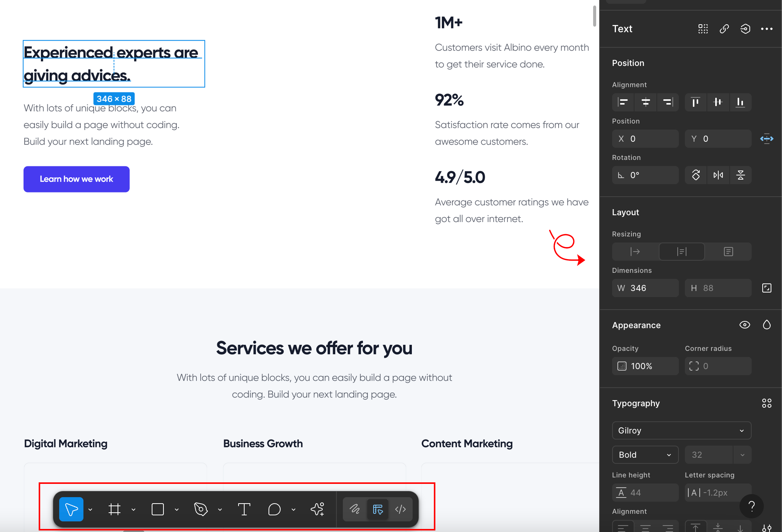Click the width W input field
Viewport: 782px width, 532px height.
click(645, 288)
